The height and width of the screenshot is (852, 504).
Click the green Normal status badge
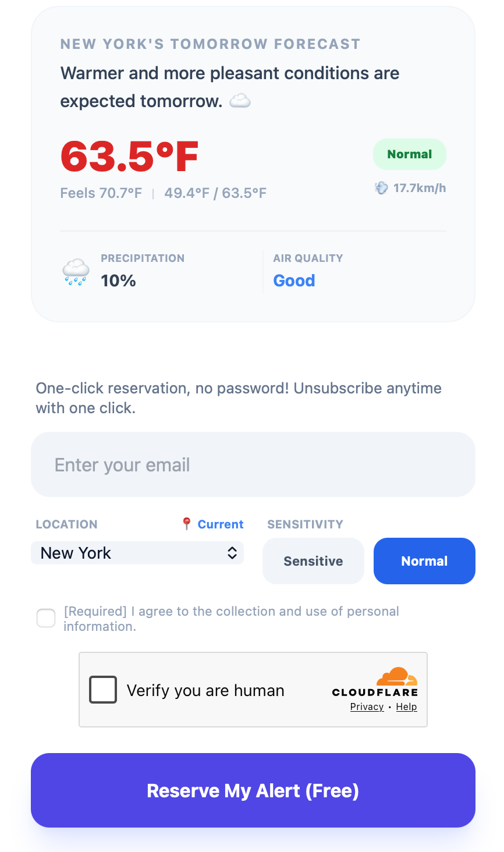pyautogui.click(x=410, y=154)
